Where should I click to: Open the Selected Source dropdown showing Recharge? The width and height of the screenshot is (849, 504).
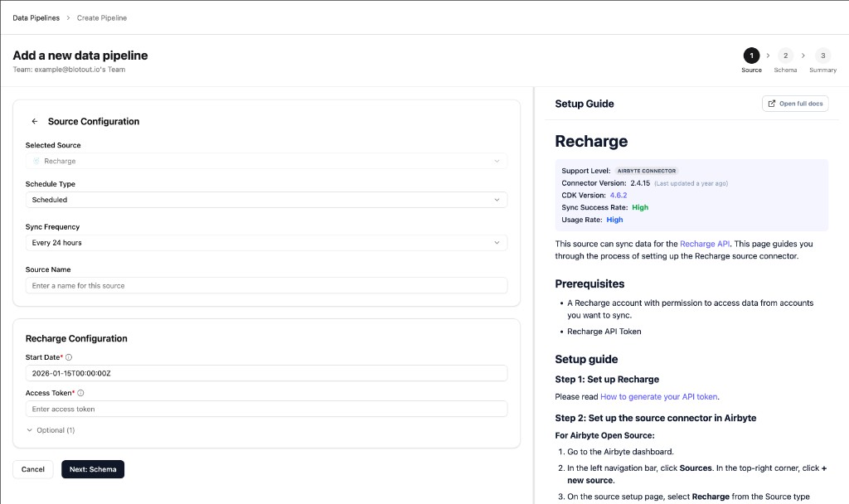266,161
